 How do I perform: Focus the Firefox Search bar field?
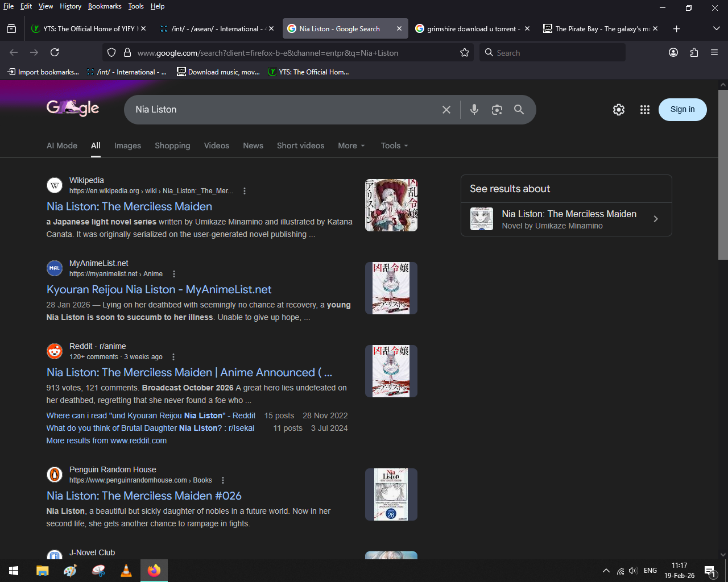point(552,53)
